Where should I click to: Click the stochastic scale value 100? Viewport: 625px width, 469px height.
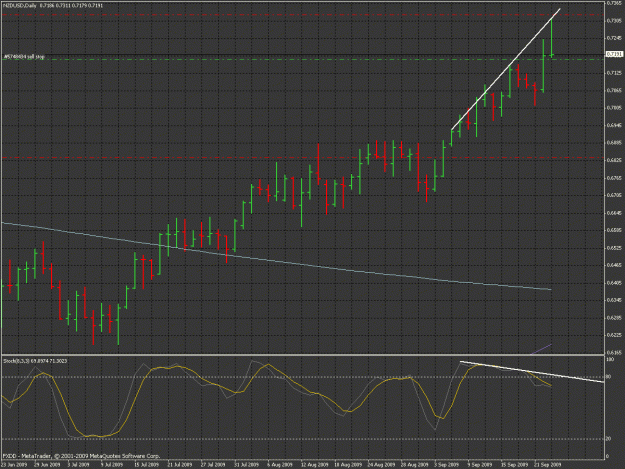pyautogui.click(x=609, y=359)
